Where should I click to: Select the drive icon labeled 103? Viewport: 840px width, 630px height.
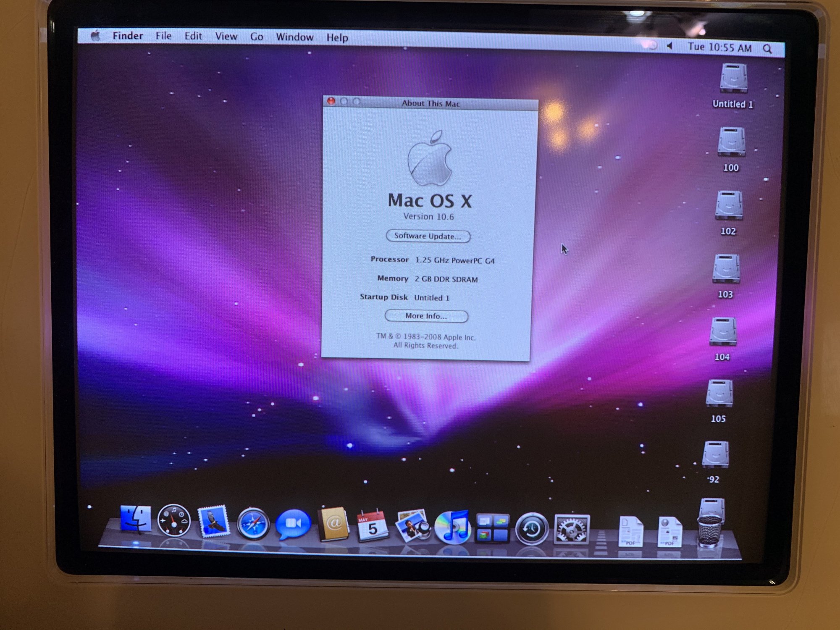tap(726, 269)
